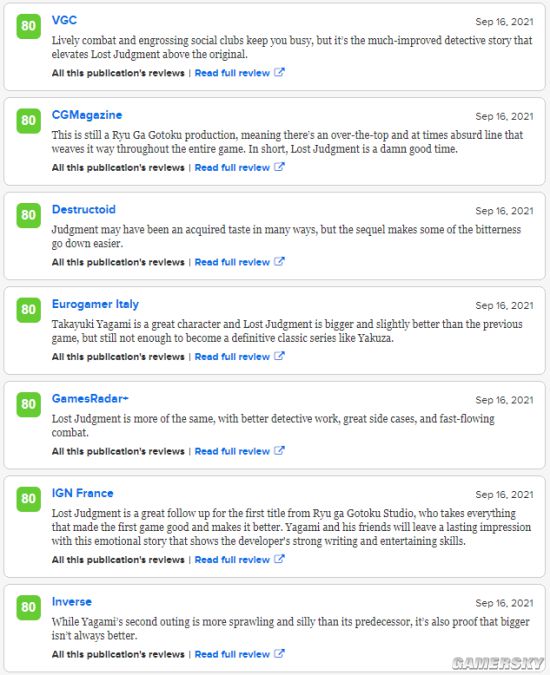Click external link icon in Destructoid review
The image size is (550, 675).
pos(279,262)
